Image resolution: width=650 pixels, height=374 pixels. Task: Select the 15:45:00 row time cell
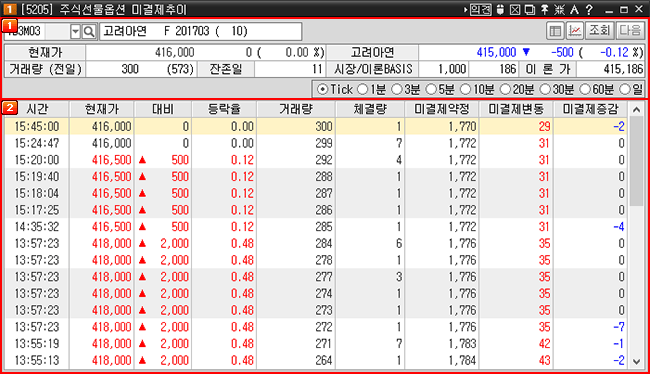pos(36,126)
